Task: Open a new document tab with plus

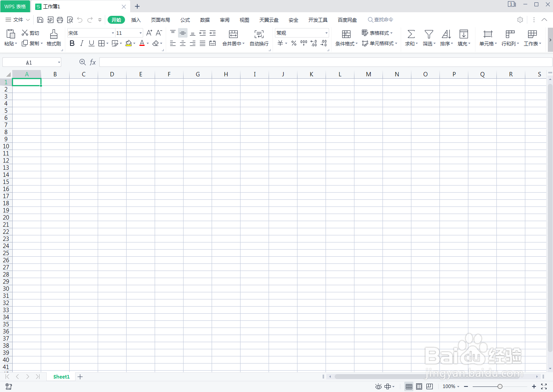Action: pyautogui.click(x=137, y=6)
